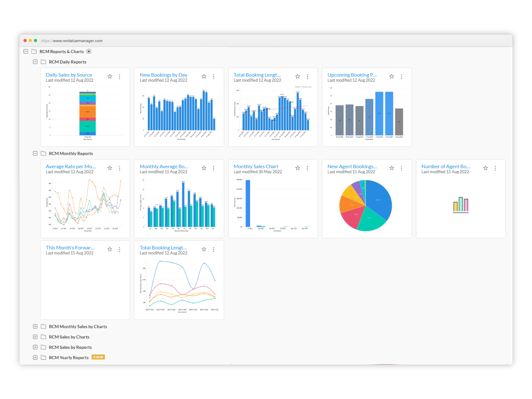Favorite the Daily Sales by Source report
The height and width of the screenshot is (399, 532).
(x=109, y=76)
